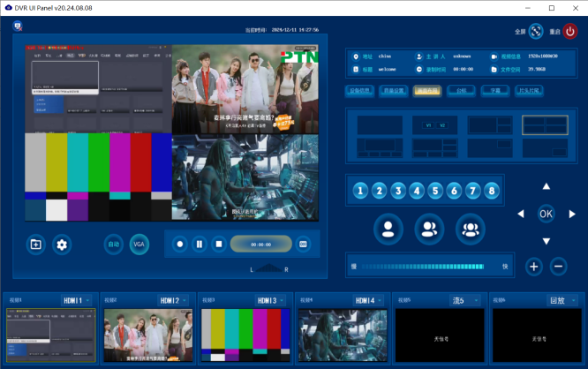The image size is (588, 369).
Task: Select camera preset number 6
Action: click(454, 191)
